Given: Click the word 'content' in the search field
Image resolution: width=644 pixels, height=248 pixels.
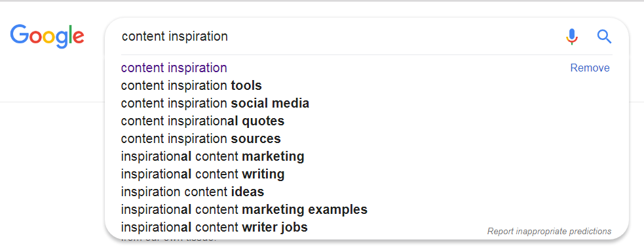Looking at the screenshot, I should tap(143, 37).
